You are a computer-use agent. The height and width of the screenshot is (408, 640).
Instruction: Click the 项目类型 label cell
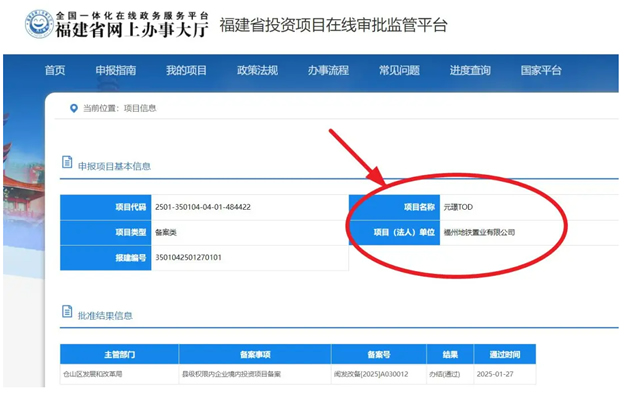pyautogui.click(x=106, y=233)
